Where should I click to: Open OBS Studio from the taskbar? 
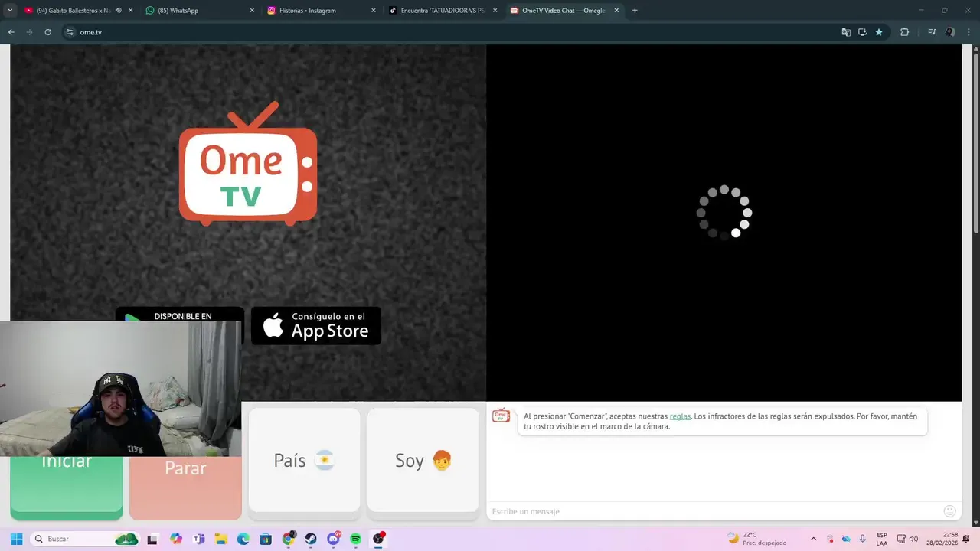[x=378, y=539]
